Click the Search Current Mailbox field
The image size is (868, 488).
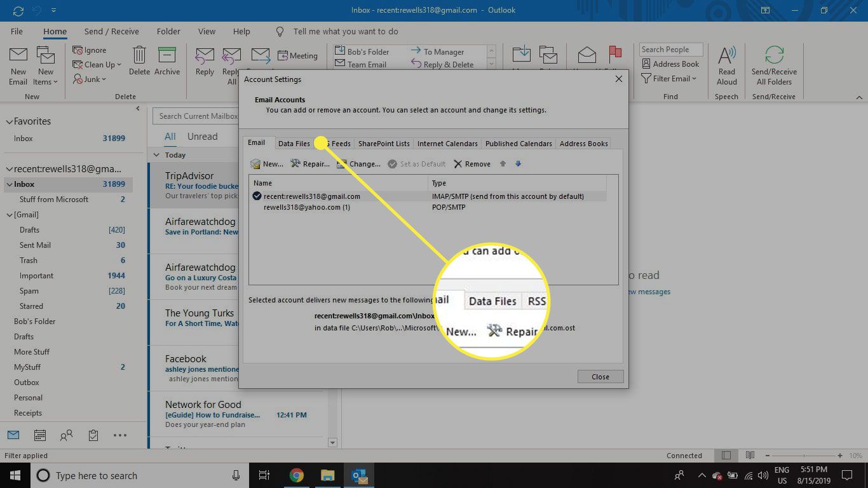(x=196, y=116)
